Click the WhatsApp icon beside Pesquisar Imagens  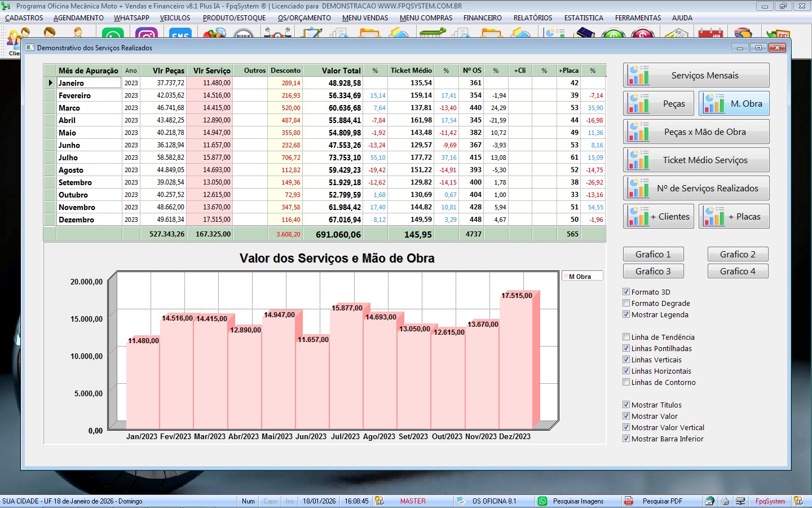pos(542,501)
